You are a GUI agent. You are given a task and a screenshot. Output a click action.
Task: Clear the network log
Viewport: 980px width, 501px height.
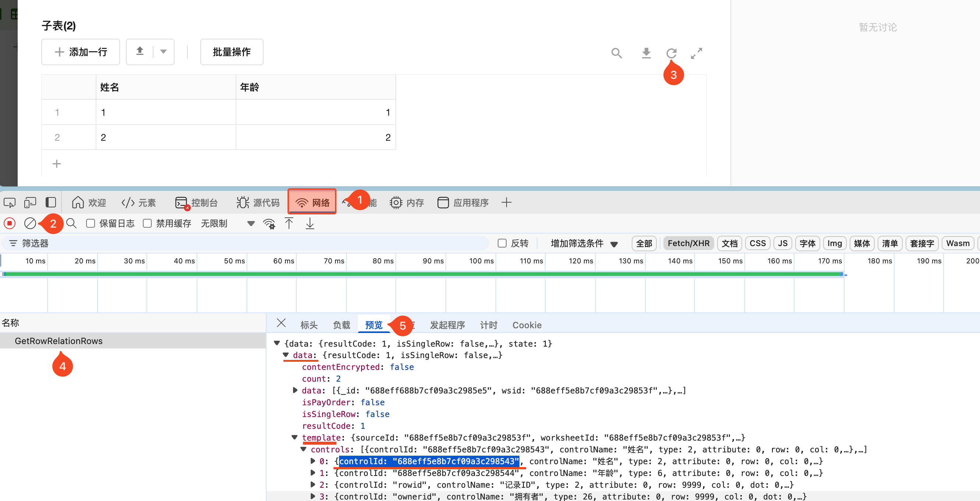(30, 223)
